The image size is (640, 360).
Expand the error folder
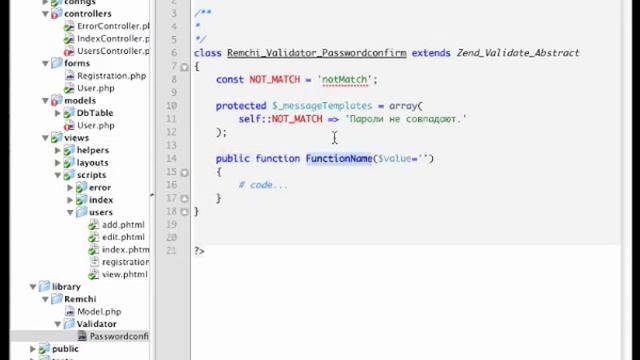[70, 187]
